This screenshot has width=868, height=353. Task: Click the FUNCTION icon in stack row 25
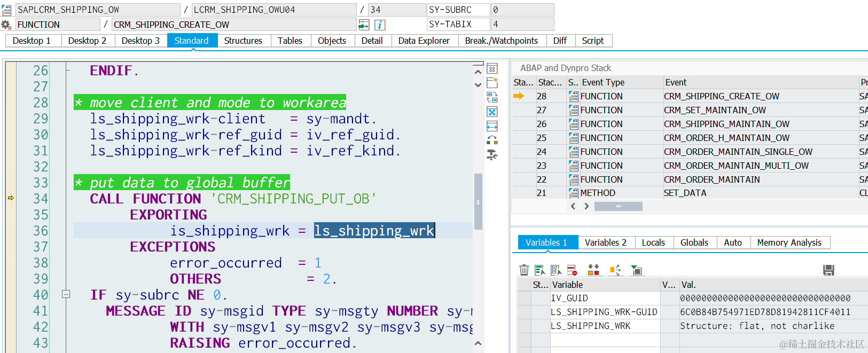coord(573,138)
